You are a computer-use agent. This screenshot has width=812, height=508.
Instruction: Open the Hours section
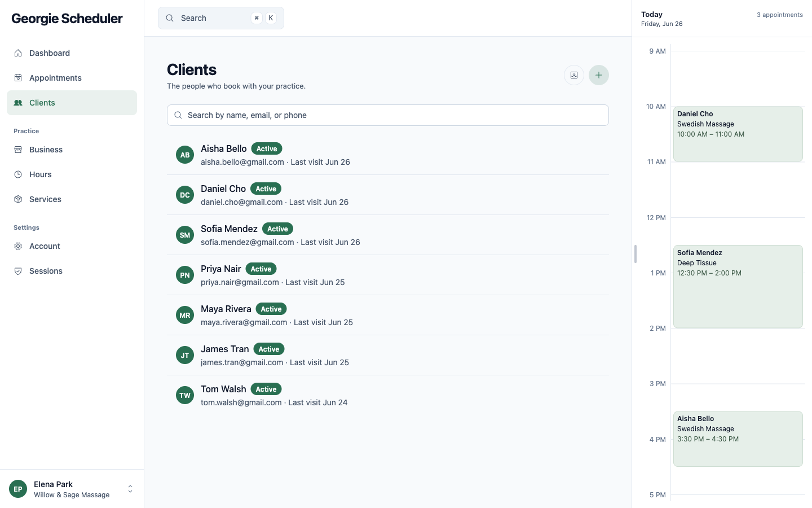pyautogui.click(x=72, y=174)
